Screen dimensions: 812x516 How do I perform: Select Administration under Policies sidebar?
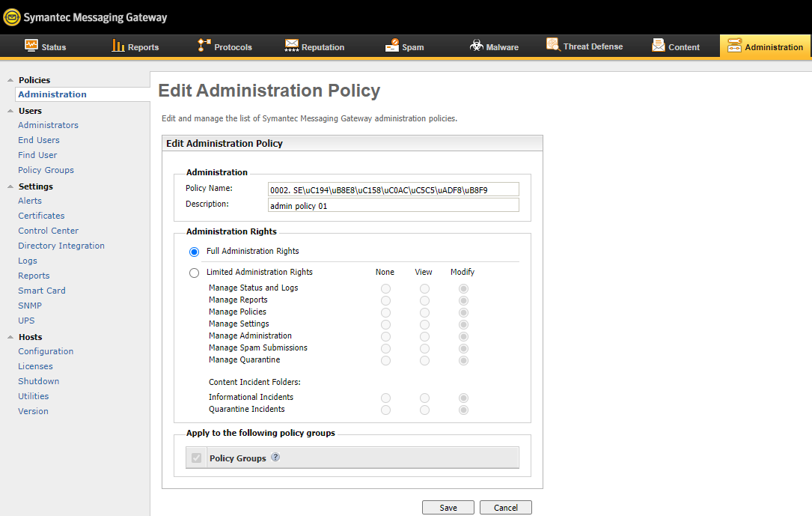click(52, 94)
